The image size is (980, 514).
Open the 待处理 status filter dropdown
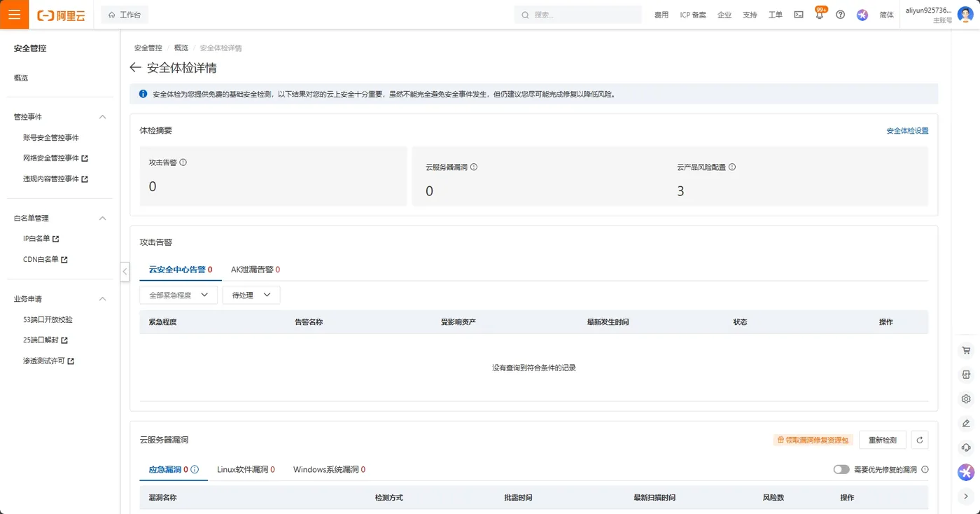pyautogui.click(x=251, y=295)
